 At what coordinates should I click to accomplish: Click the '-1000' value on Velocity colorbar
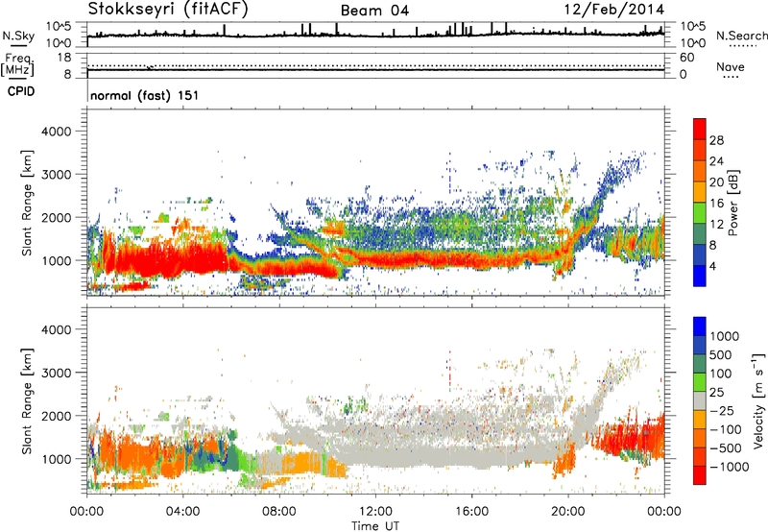pyautogui.click(x=730, y=467)
